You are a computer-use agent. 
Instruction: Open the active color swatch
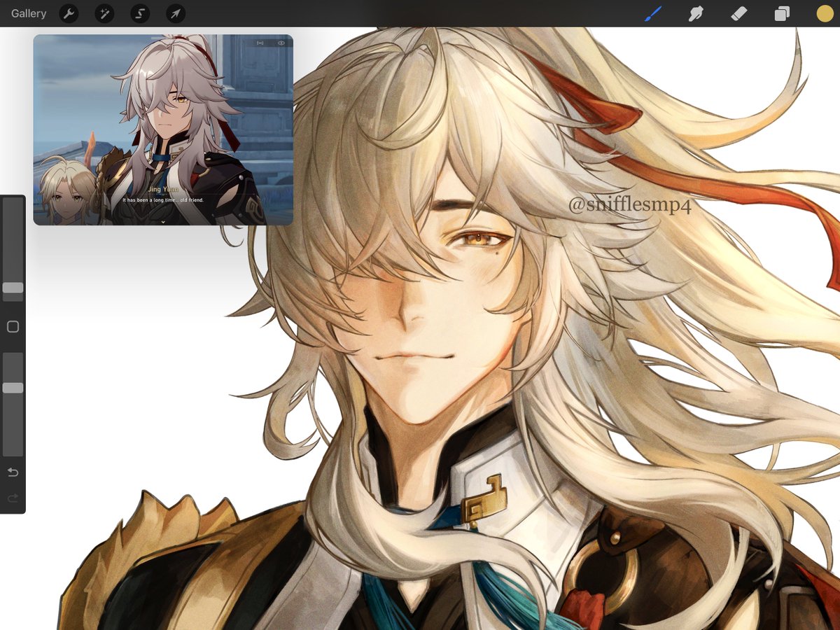pyautogui.click(x=825, y=13)
